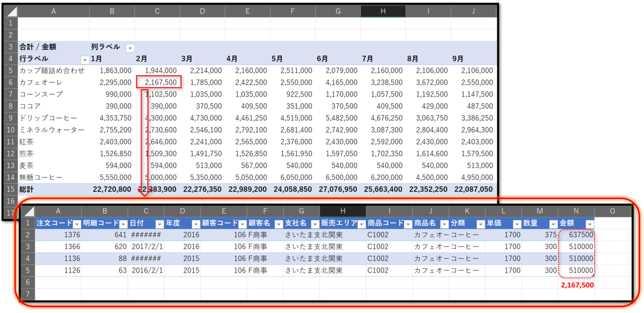Select row 15 header in the pivot sheet
Screen dimensions: 644x313
11,190
